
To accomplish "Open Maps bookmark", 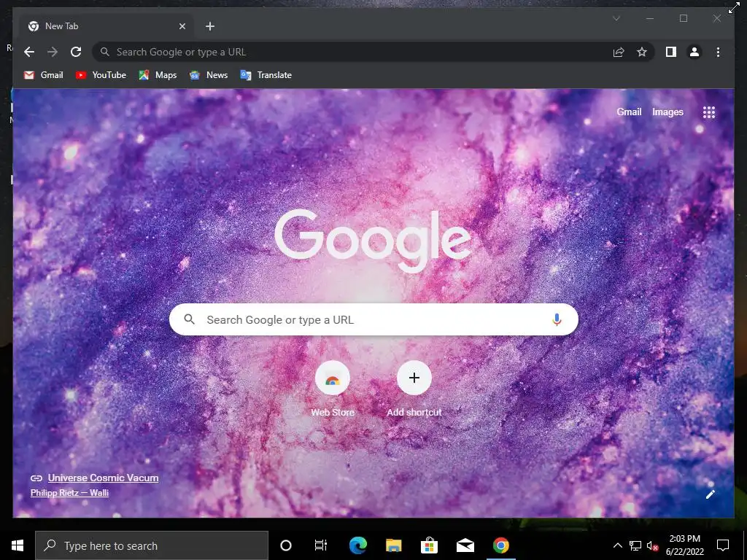I will pos(158,75).
